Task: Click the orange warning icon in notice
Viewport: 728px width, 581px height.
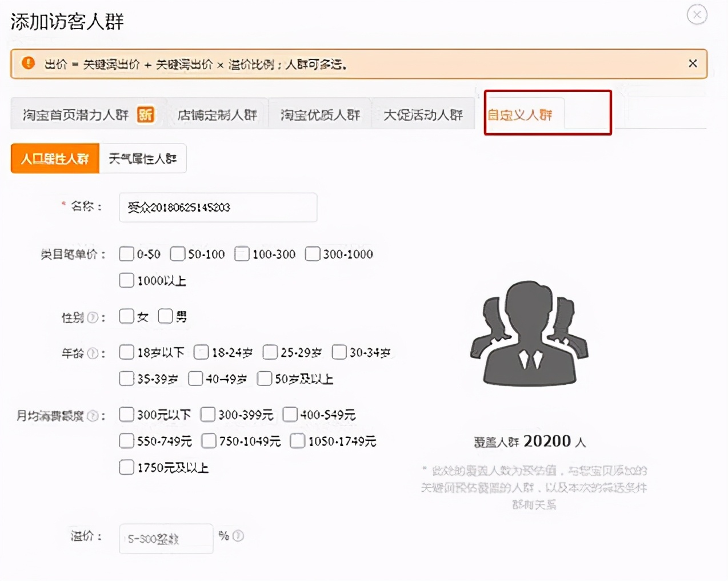Action: pyautogui.click(x=28, y=63)
